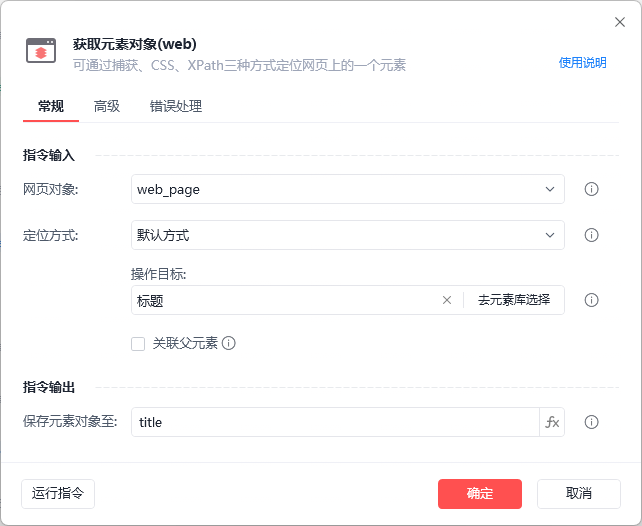Click the fx expression icon in title field

(x=552, y=422)
